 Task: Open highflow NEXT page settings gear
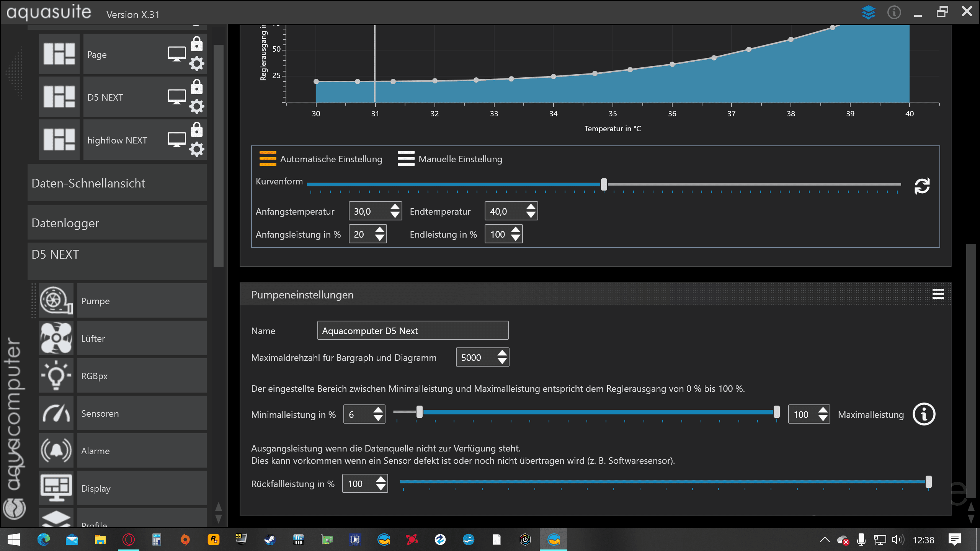tap(197, 149)
